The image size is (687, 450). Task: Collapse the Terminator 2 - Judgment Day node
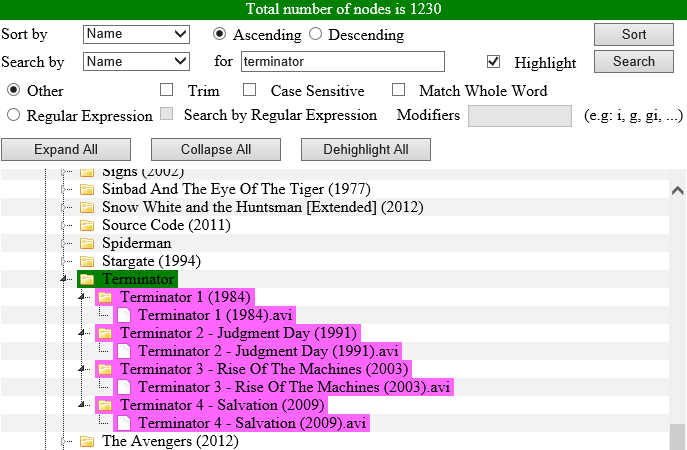pos(82,333)
